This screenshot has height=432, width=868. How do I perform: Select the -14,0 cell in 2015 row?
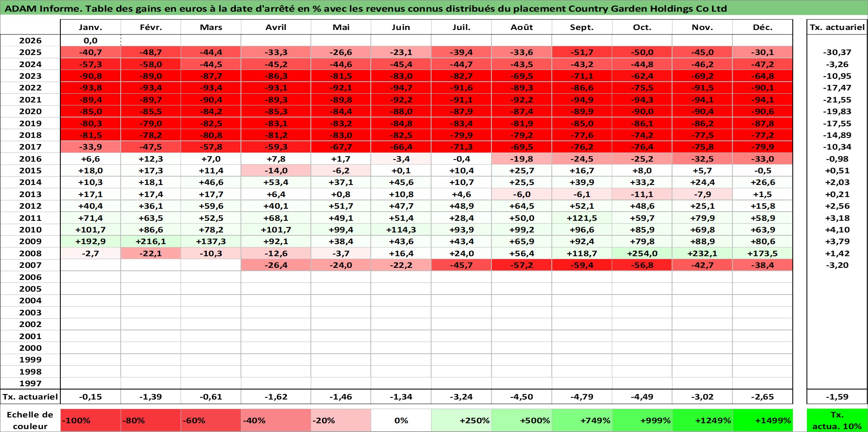coord(276,170)
